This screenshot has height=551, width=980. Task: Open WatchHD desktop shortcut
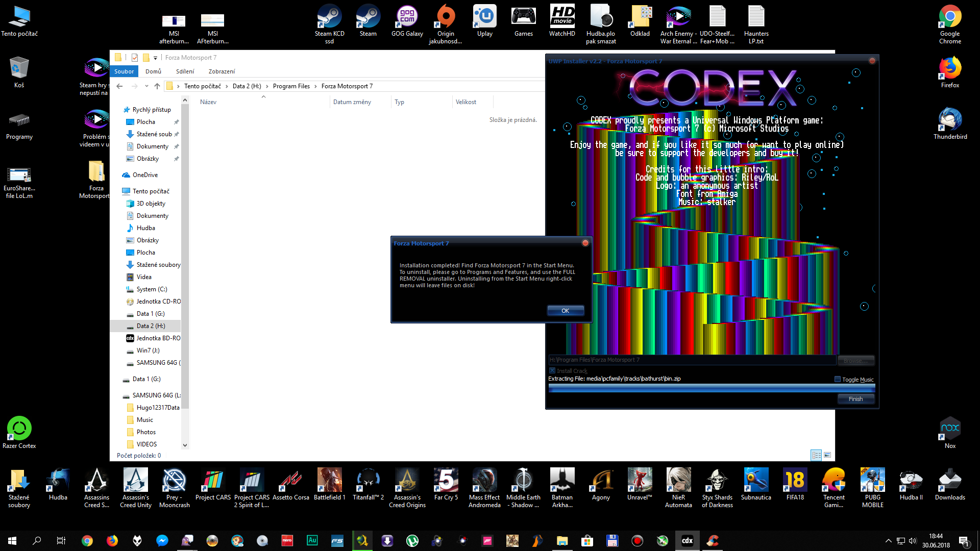562,21
